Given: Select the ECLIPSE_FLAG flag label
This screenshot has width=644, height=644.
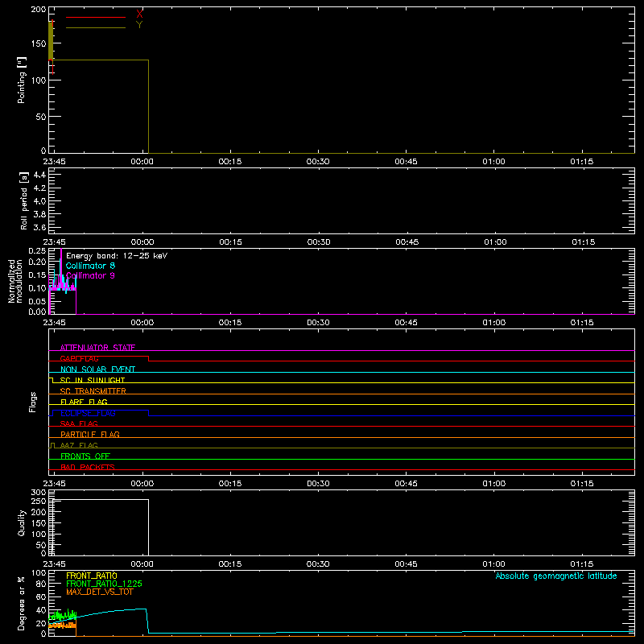Looking at the screenshot, I should coord(88,413).
